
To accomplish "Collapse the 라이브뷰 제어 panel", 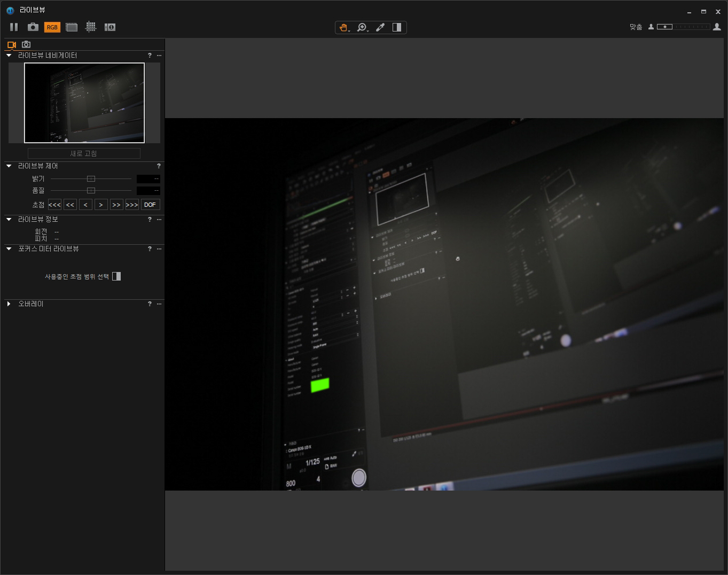I will coord(9,166).
